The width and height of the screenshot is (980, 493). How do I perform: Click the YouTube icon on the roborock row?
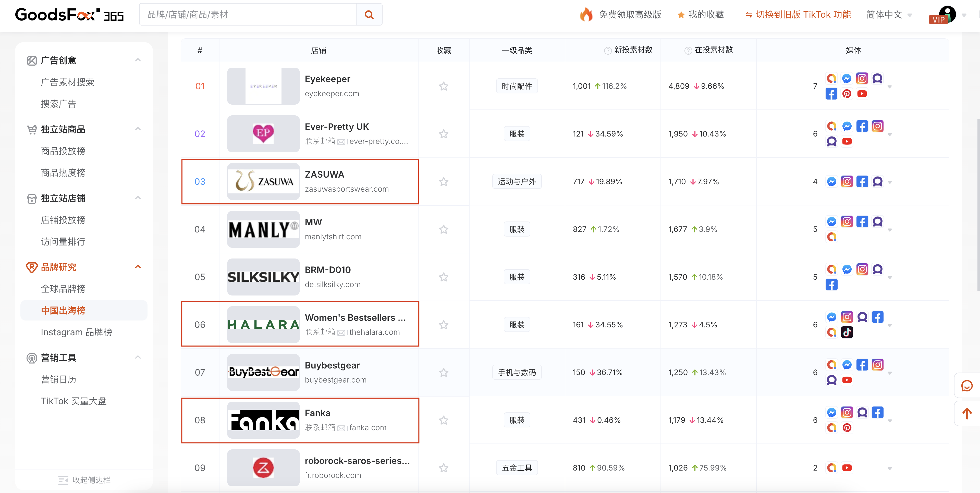(847, 468)
